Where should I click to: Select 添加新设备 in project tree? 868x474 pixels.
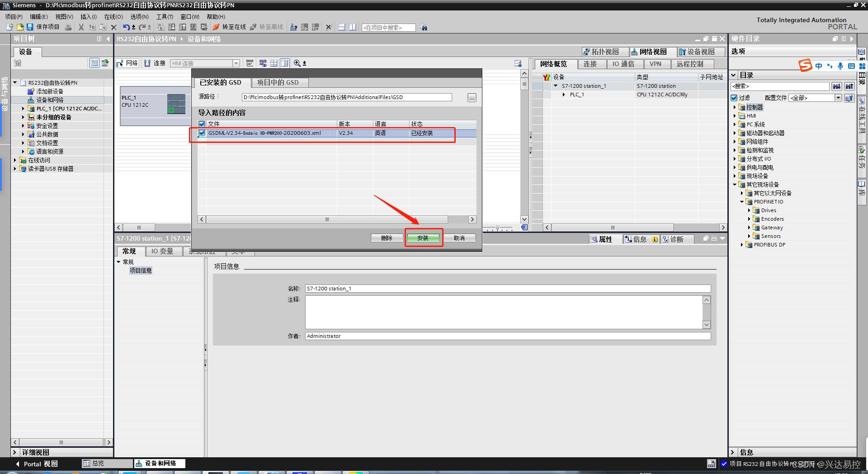50,91
